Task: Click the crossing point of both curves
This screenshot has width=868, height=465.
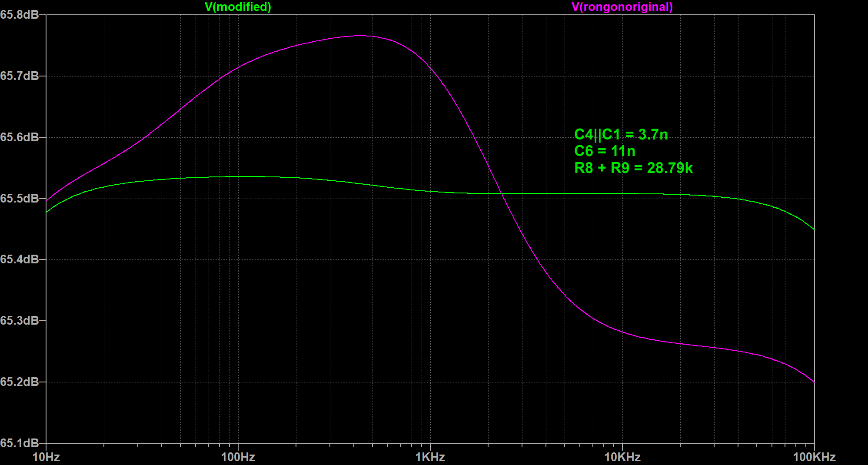Action: 501,193
